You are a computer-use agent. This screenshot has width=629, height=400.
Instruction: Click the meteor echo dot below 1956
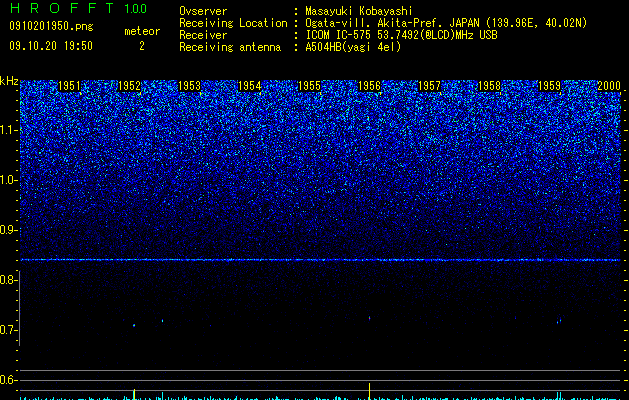(369, 319)
